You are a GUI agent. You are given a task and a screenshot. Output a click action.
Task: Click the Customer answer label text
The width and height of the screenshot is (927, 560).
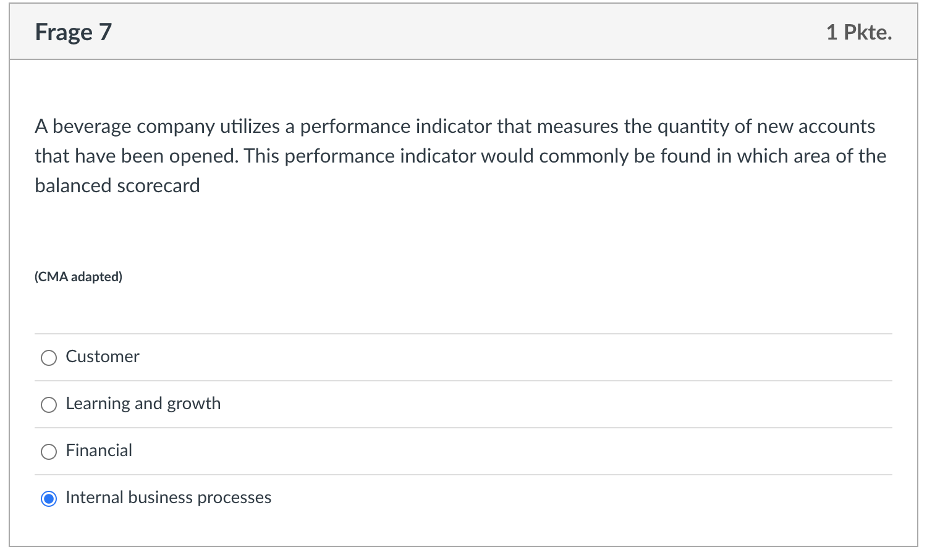[x=103, y=357]
